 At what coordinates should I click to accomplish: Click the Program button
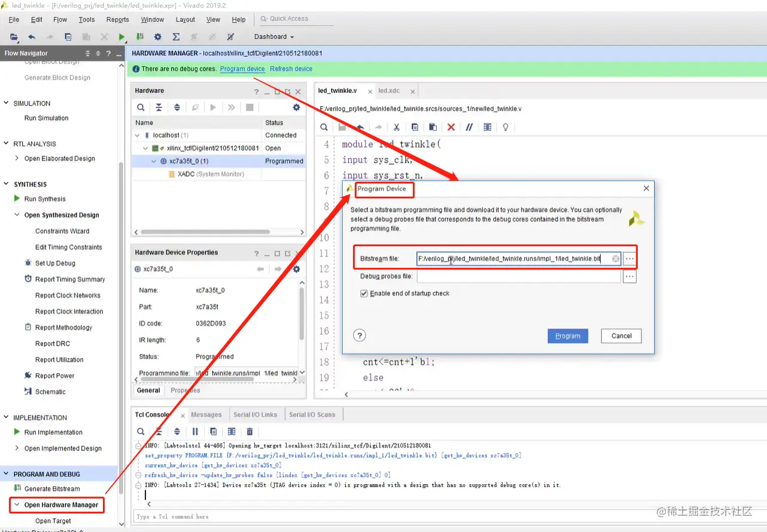568,336
